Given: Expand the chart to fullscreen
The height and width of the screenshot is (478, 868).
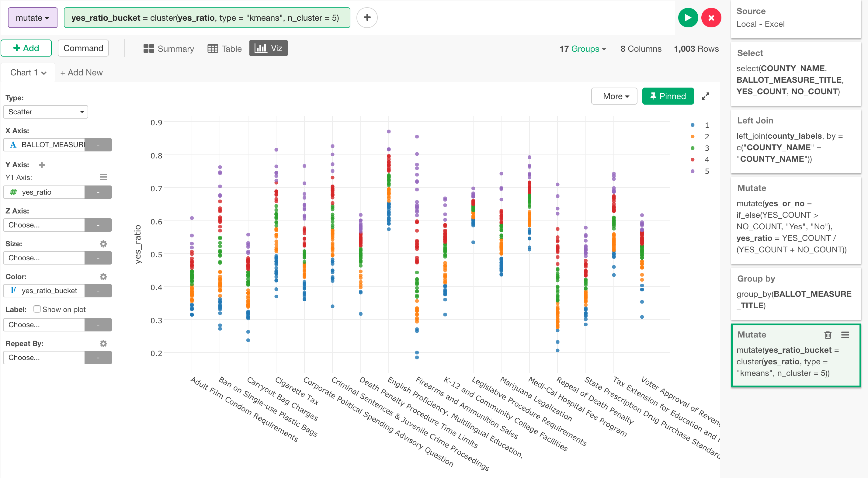Looking at the screenshot, I should click(x=705, y=96).
